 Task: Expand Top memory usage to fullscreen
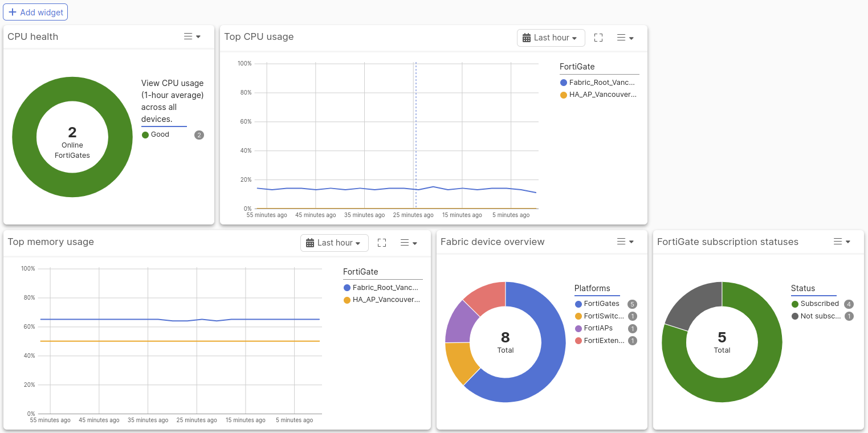point(382,242)
